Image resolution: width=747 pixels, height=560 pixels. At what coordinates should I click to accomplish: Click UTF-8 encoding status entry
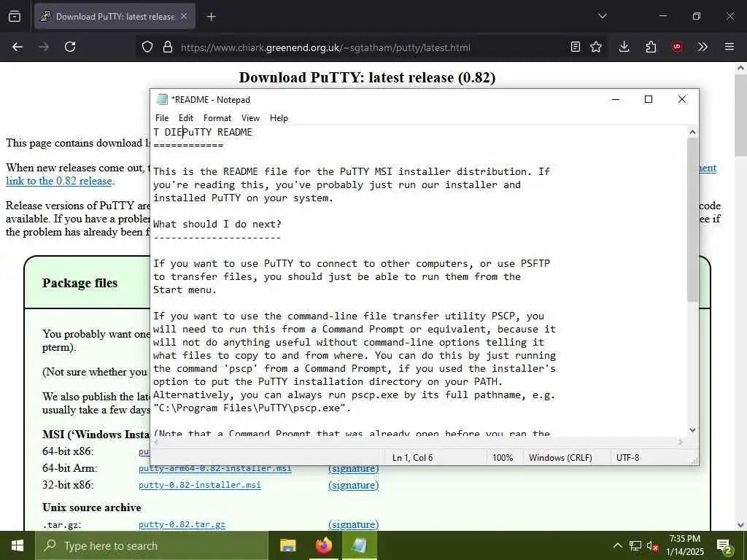(x=628, y=458)
